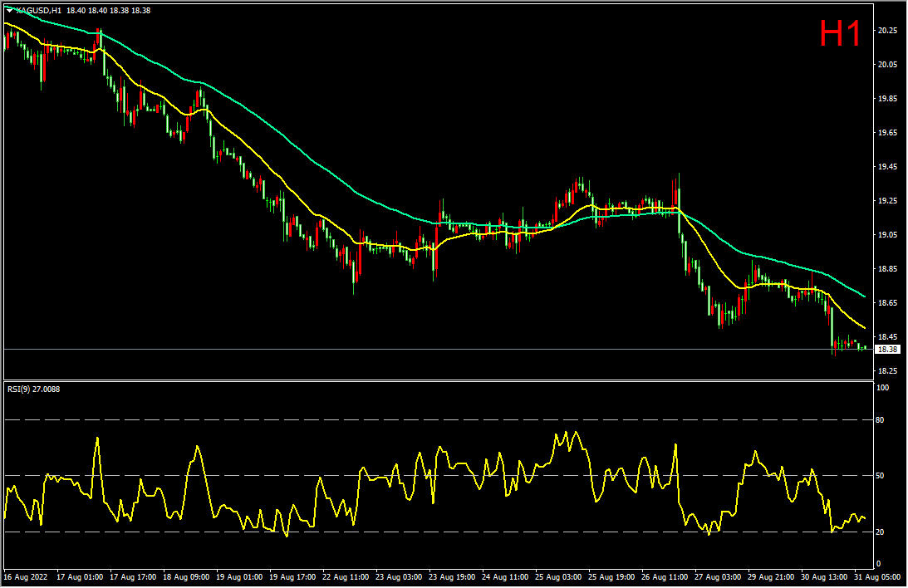
Task: Click the 19.45 price scale label
Action: coord(888,167)
